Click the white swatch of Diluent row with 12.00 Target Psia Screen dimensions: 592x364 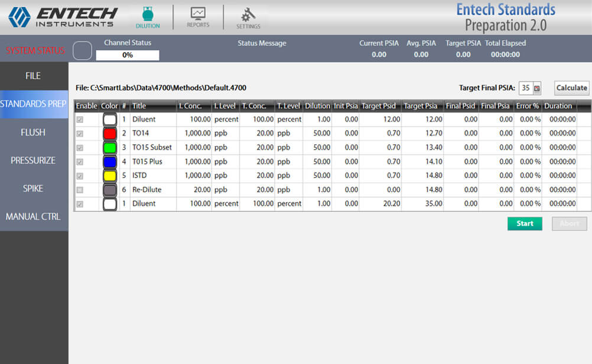coord(110,120)
